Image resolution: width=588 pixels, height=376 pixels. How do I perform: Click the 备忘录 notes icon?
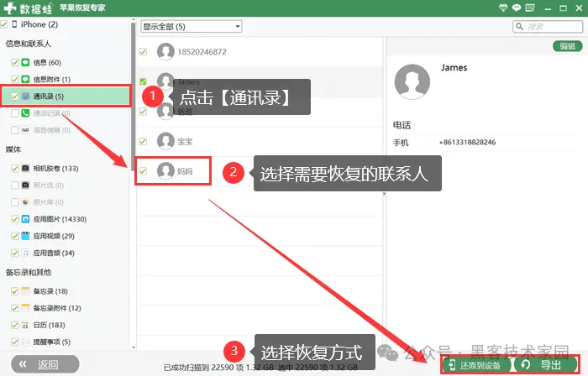(x=25, y=291)
